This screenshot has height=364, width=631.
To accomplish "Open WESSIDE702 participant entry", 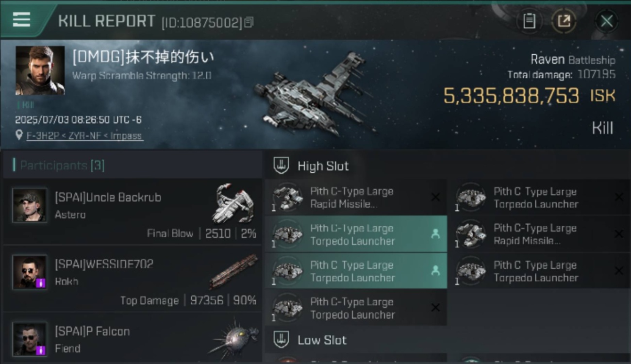I will tap(132, 279).
